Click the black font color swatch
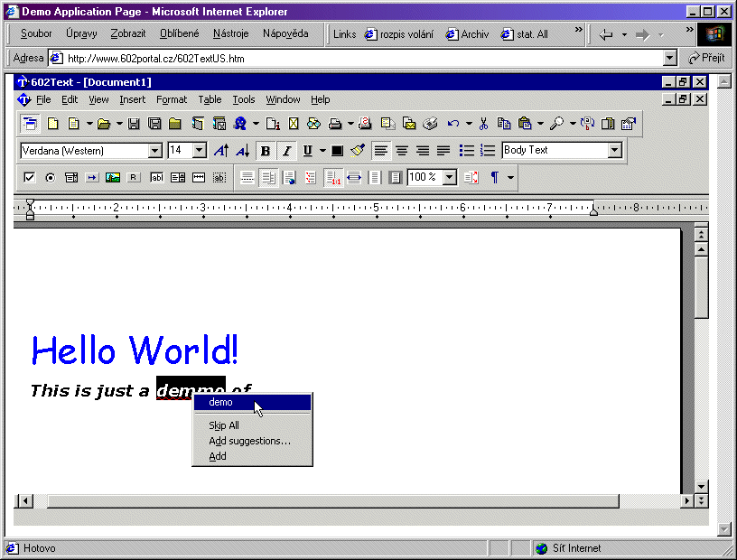The height and width of the screenshot is (560, 737). 337,151
